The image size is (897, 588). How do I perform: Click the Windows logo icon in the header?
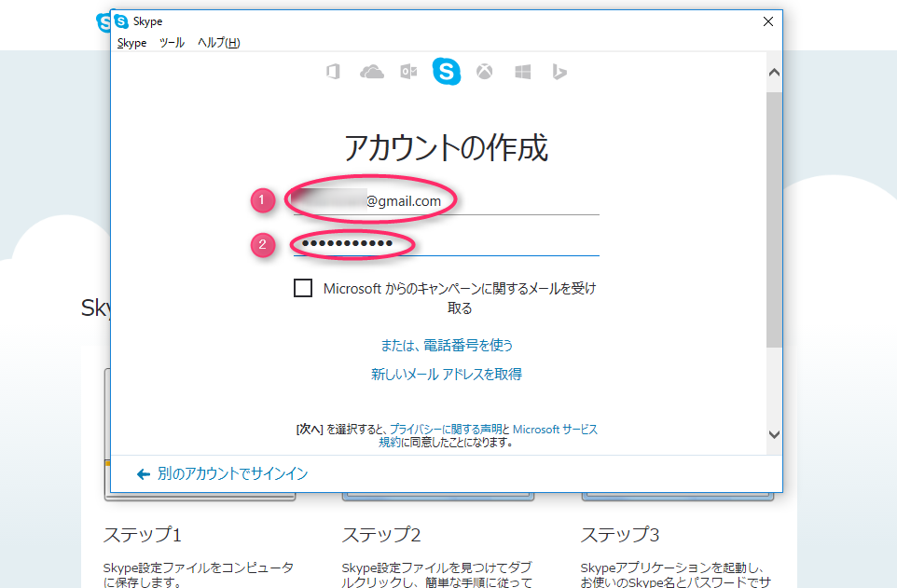(x=522, y=72)
